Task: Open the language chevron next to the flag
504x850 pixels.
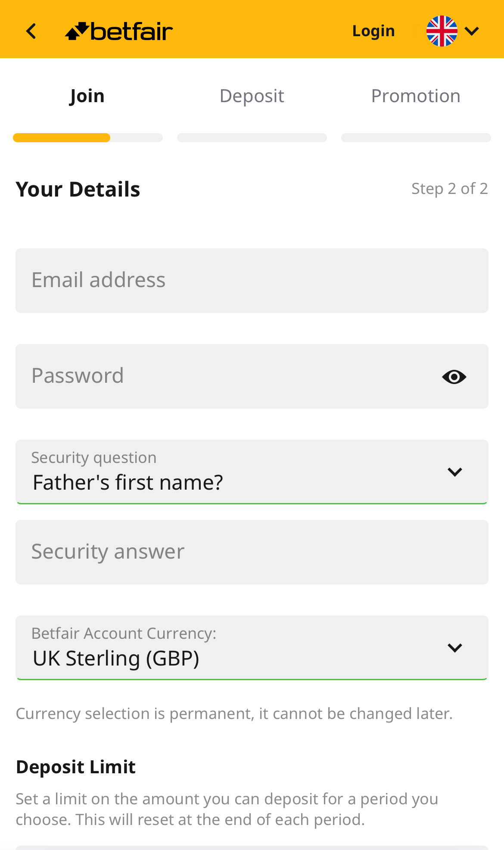Action: (x=472, y=30)
